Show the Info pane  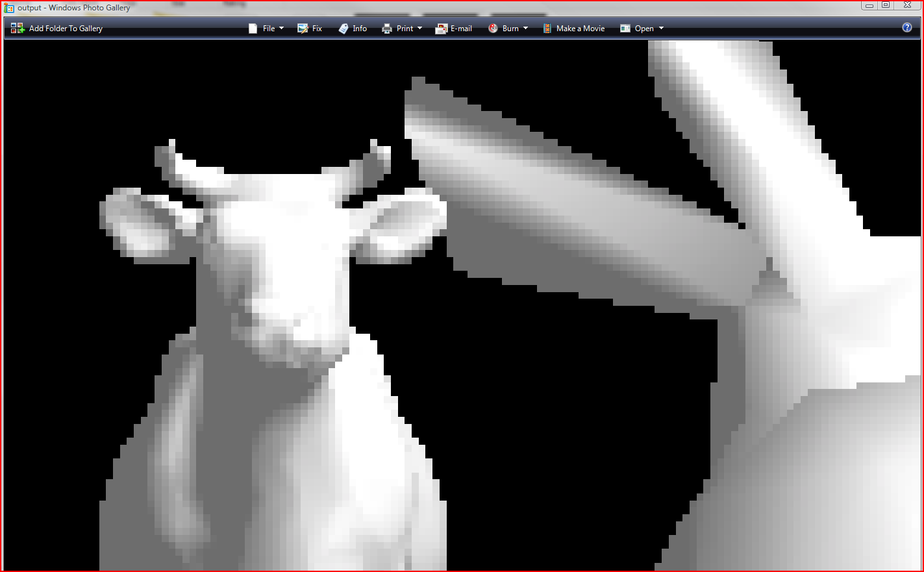[x=360, y=29]
